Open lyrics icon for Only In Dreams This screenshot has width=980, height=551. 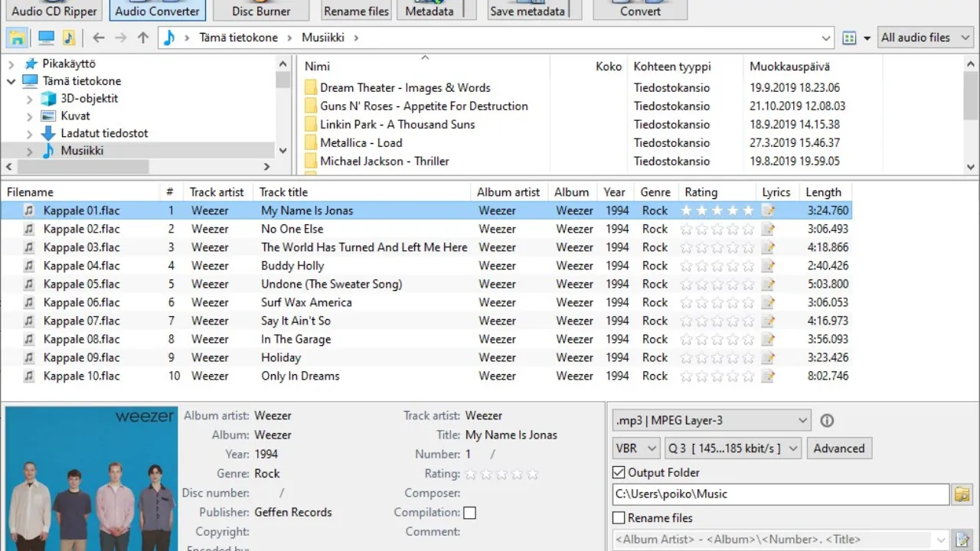tap(768, 376)
